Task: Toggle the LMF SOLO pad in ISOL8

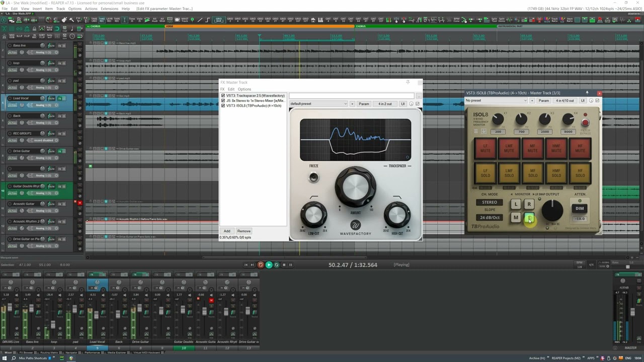Action: (509, 173)
